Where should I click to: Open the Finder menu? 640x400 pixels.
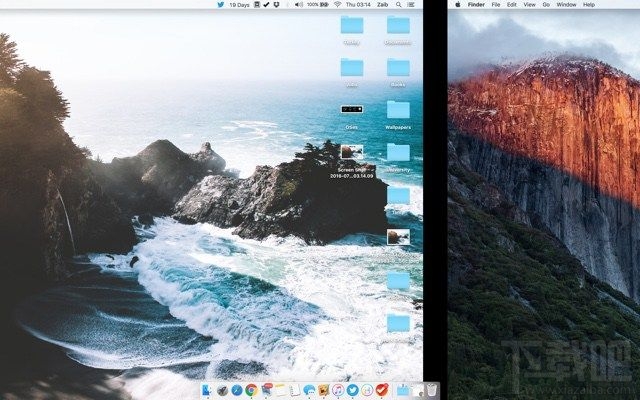[476, 5]
